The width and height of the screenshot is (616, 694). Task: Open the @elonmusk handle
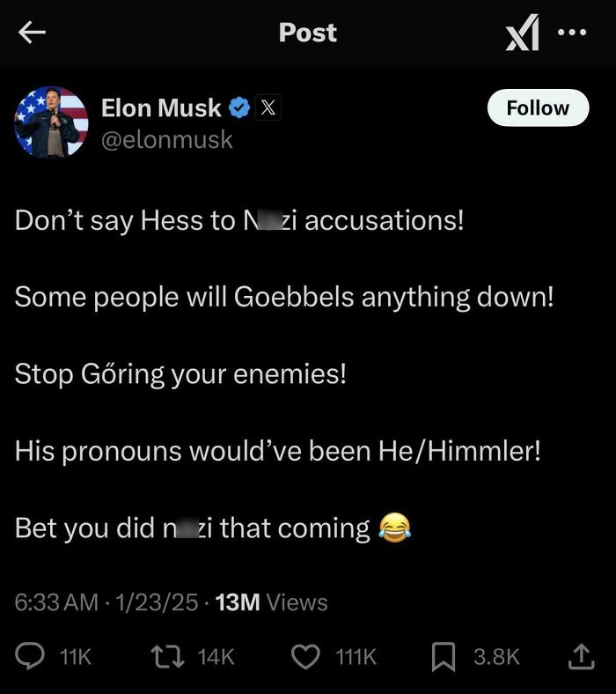pos(167,139)
